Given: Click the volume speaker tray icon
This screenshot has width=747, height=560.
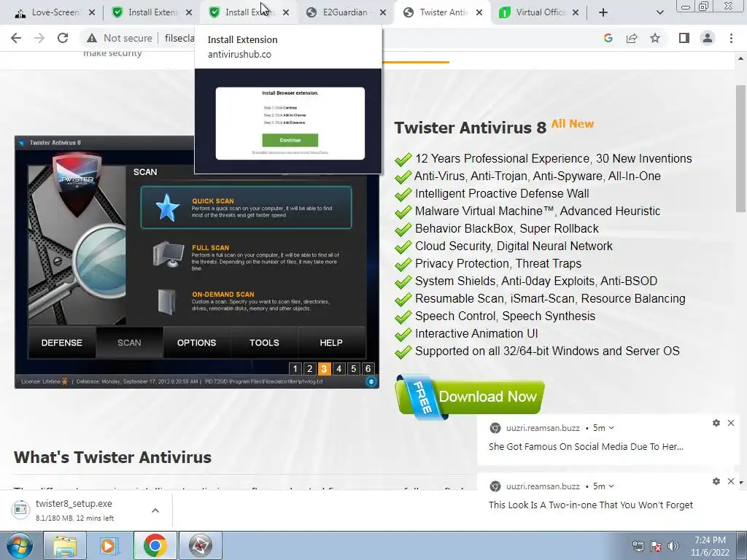Looking at the screenshot, I should [x=673, y=546].
